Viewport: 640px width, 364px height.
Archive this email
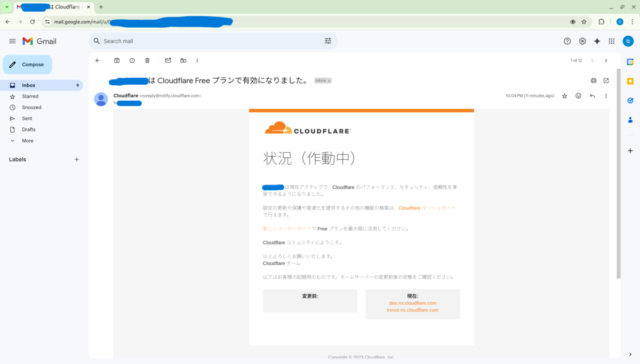117,61
